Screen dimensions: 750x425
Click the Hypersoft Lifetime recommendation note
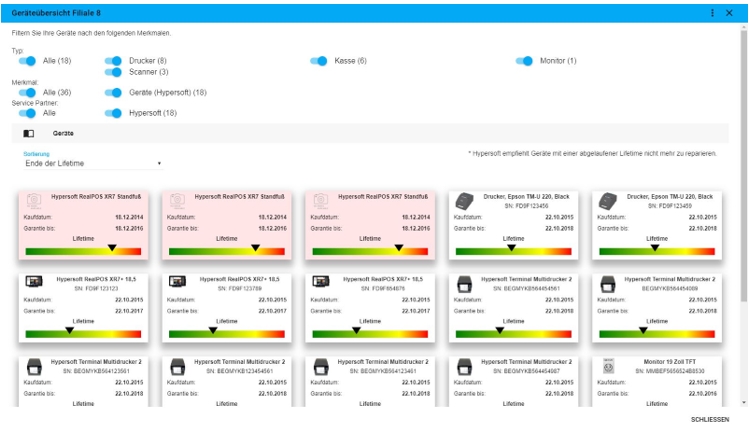(x=592, y=153)
